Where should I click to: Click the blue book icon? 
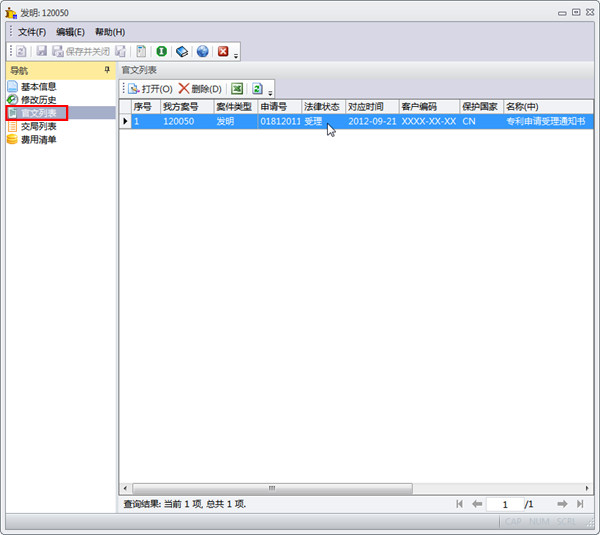(182, 51)
